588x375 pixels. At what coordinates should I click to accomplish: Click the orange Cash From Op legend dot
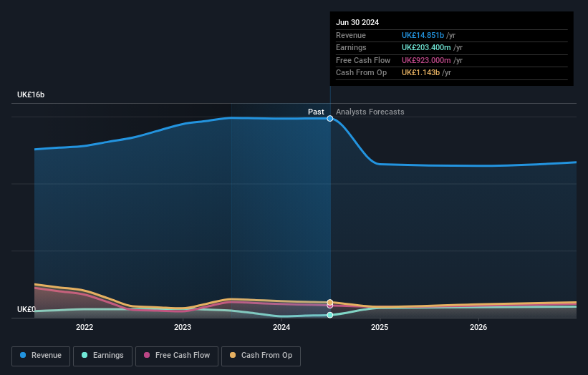click(x=233, y=355)
